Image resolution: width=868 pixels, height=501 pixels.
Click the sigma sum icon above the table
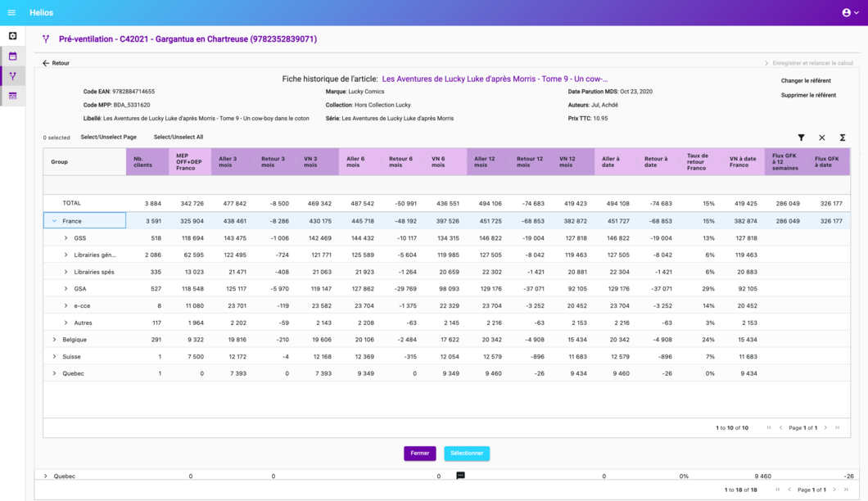click(x=843, y=138)
